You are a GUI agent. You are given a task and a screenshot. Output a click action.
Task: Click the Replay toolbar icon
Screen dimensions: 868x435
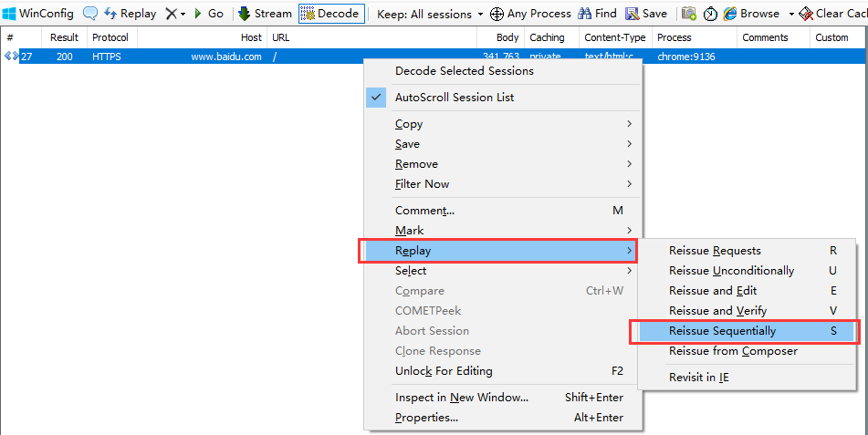tap(110, 14)
